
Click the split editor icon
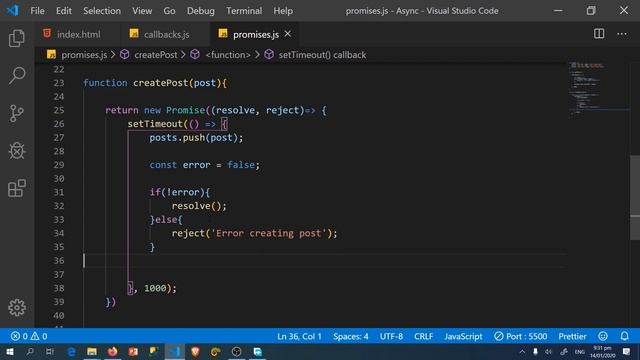click(599, 34)
